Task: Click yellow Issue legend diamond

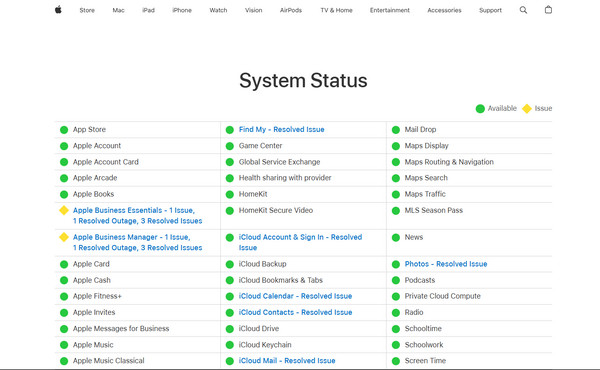Action: (527, 109)
